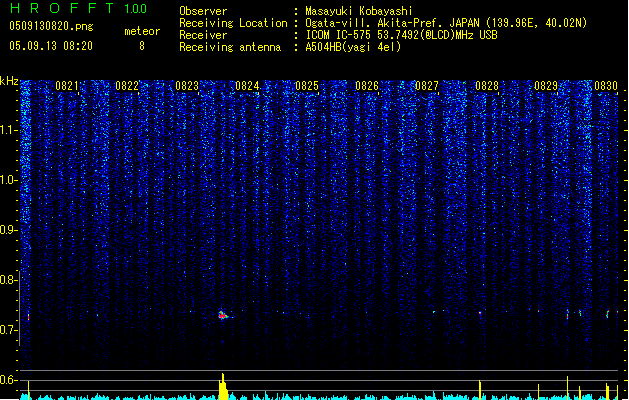Click the Receiver label

(x=203, y=35)
